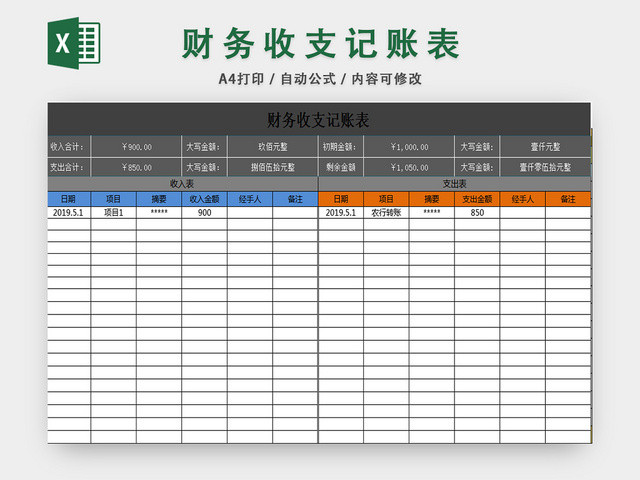Select the blue 经手人 column header
Image resolution: width=640 pixels, height=480 pixels.
(250, 199)
